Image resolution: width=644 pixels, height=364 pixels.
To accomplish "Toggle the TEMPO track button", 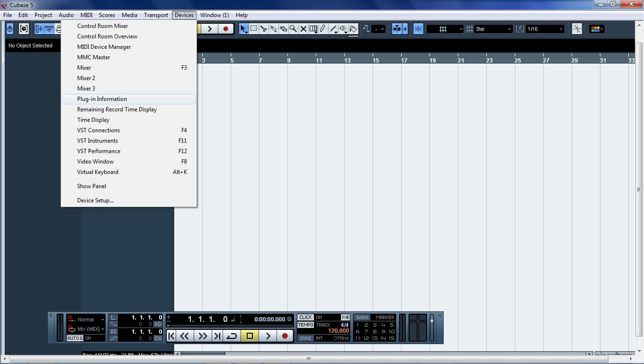I will (305, 325).
